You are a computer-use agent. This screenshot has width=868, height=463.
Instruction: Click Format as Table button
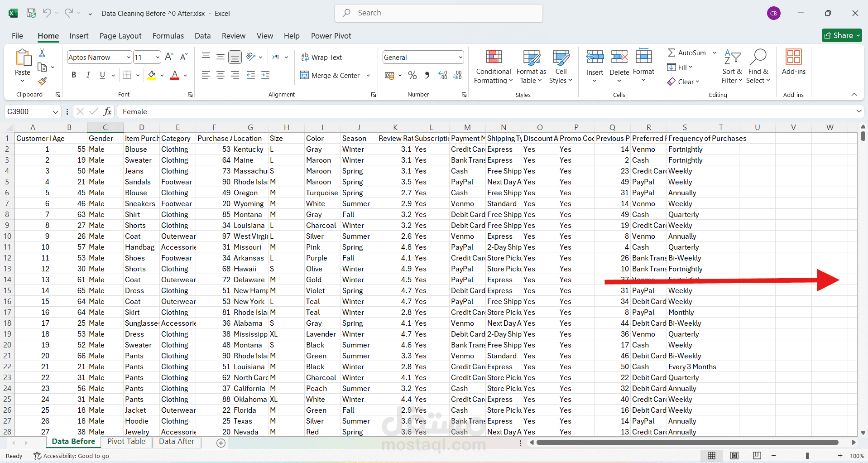[x=531, y=67]
